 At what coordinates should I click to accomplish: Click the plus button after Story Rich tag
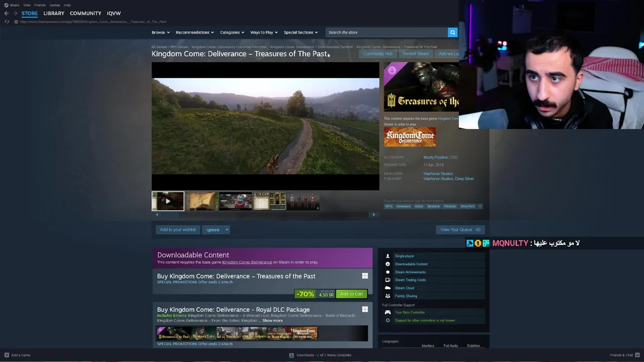tap(480, 206)
